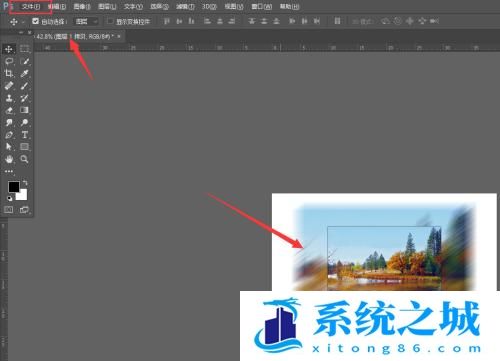Select the Path Selection tool
The image size is (500, 361).
point(9,147)
